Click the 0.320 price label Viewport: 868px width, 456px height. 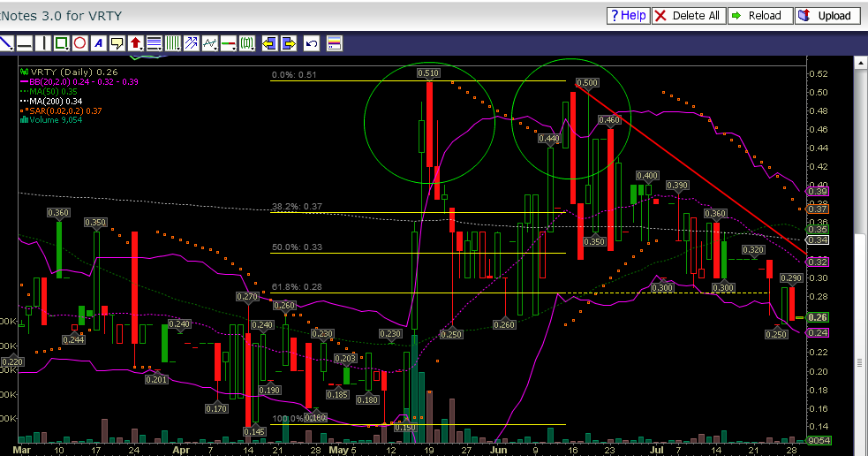[753, 250]
